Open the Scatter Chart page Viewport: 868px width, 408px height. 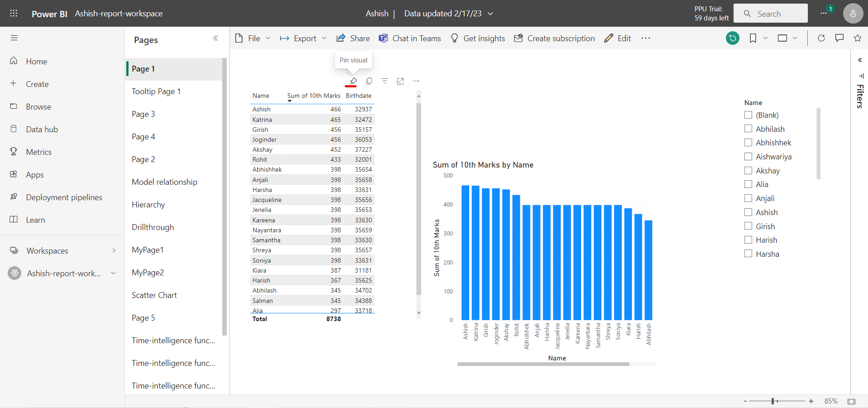[x=154, y=295]
